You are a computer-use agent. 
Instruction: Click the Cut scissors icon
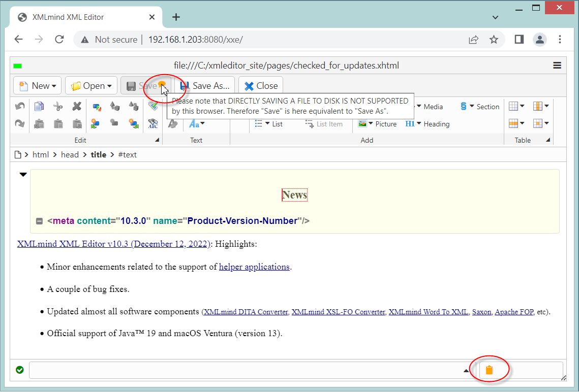[x=58, y=106]
